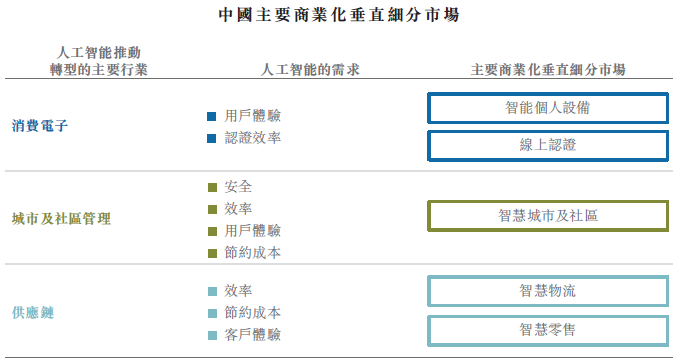Click the chart title 中國主要商業化垂直細分市場
The width and height of the screenshot is (682, 361).
pos(339,15)
